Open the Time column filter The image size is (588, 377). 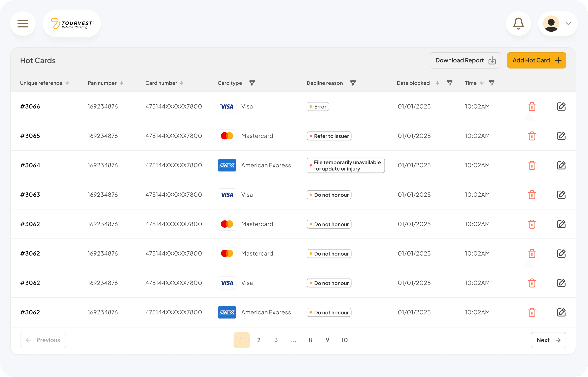point(491,83)
